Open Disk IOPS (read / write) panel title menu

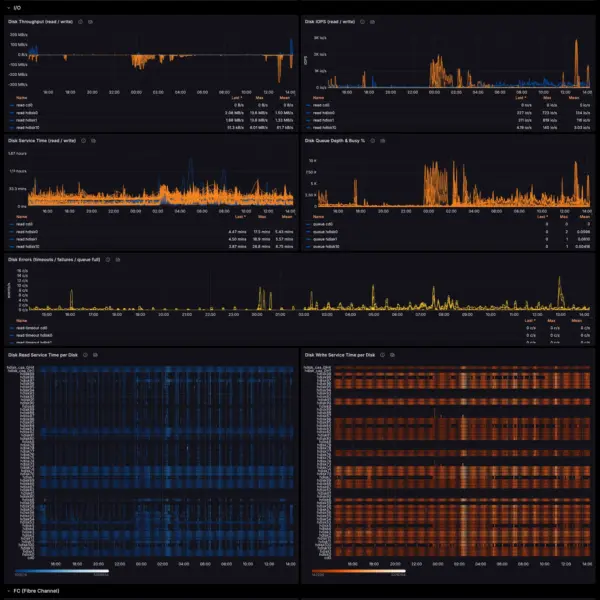pyautogui.click(x=330, y=22)
